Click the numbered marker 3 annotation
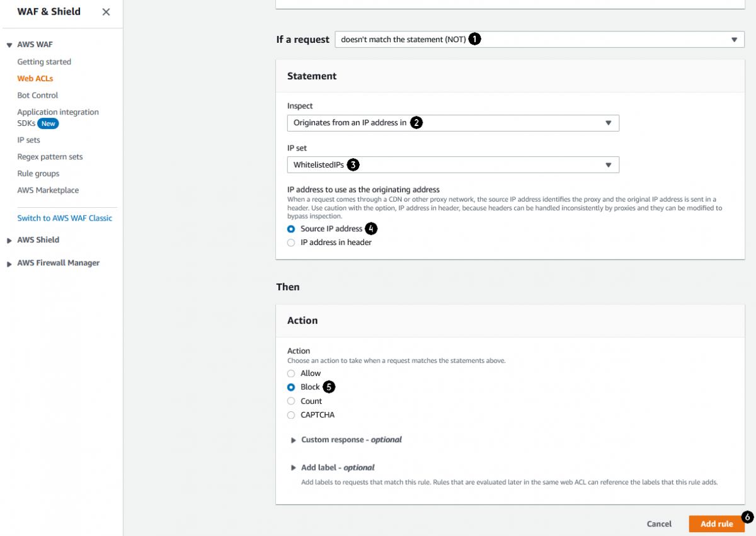Screen dimensions: 756x536 (353, 165)
